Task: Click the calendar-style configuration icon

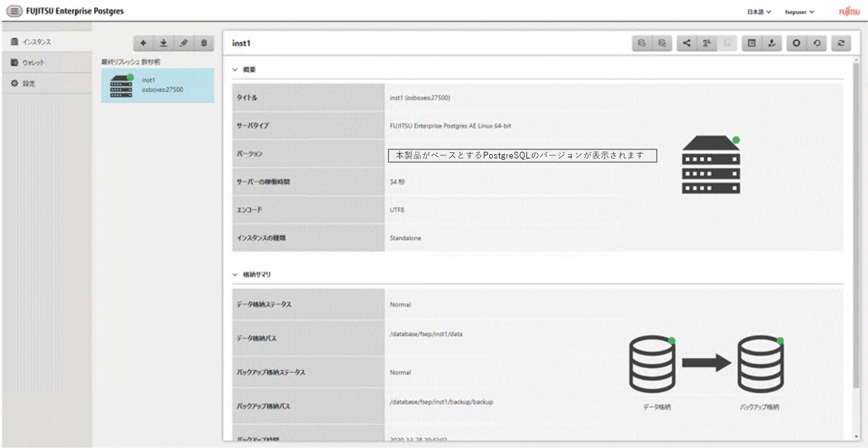Action: (751, 43)
